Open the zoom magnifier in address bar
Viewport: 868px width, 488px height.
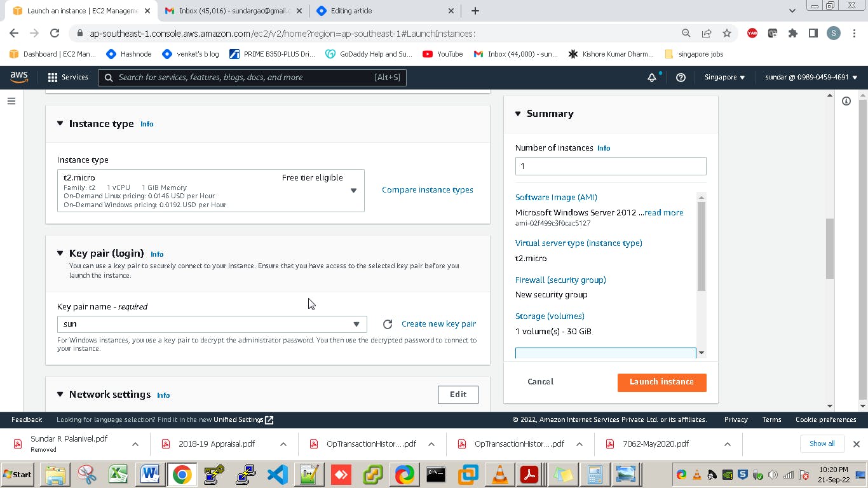(x=686, y=34)
